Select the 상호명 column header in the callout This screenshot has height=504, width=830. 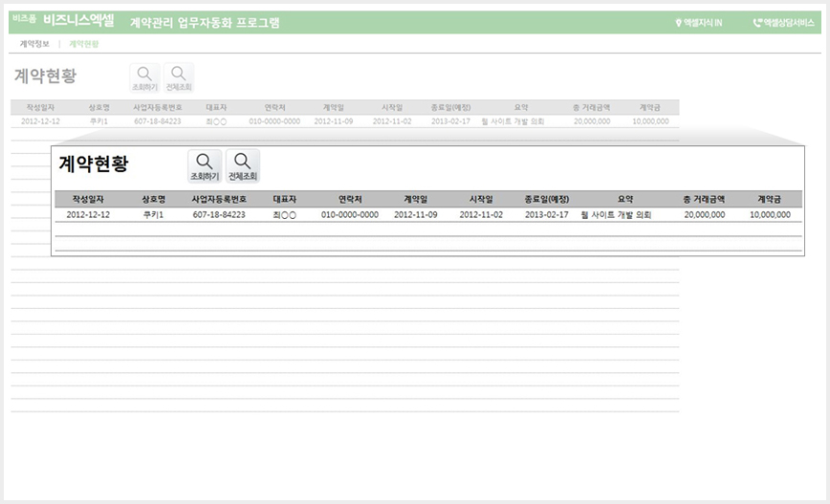coord(154,199)
